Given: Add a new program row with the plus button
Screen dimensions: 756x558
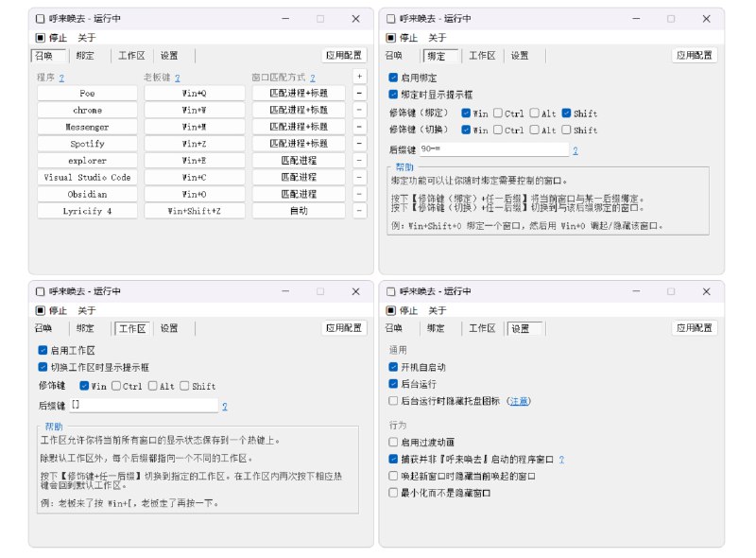Looking at the screenshot, I should coord(358,76).
